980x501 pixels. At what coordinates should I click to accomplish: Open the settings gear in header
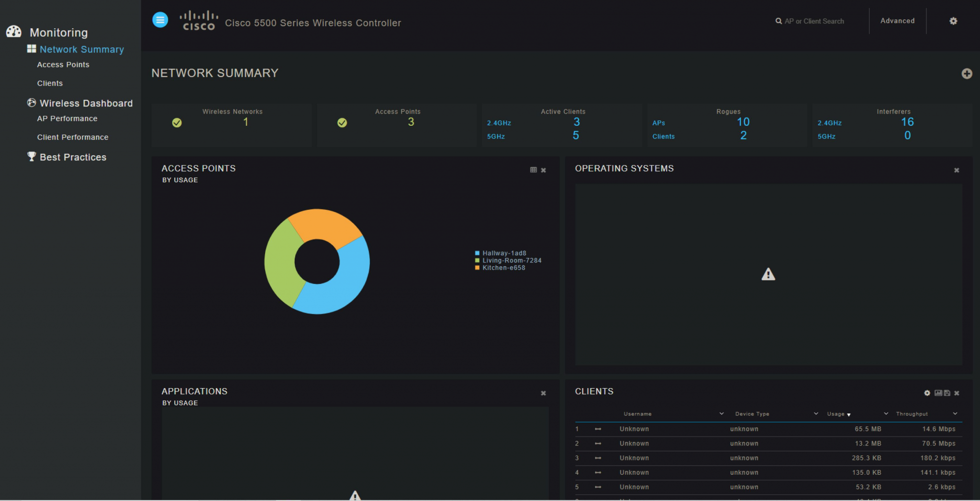[x=953, y=21]
